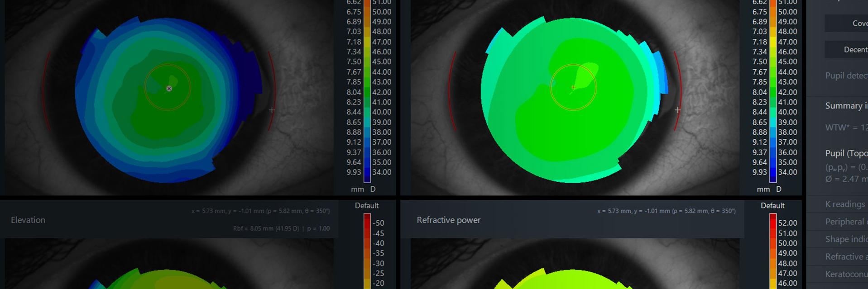This screenshot has height=289, width=868.
Task: Click the Pupil detec… label
Action: click(846, 75)
